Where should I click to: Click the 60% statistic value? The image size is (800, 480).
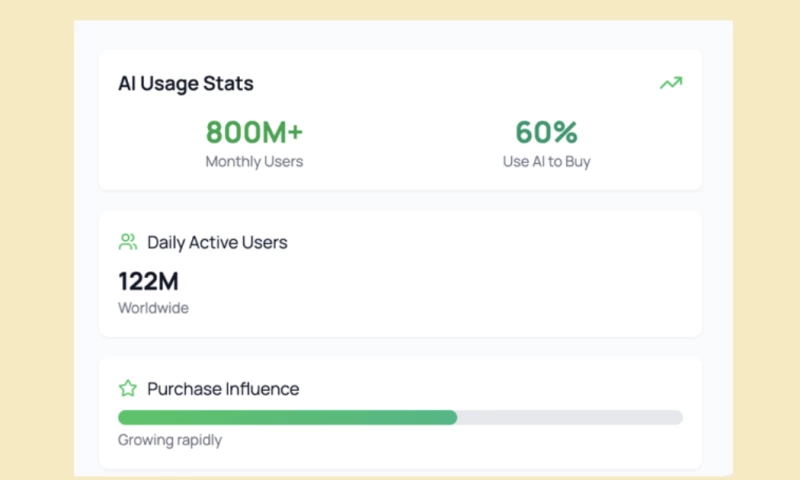coord(546,132)
